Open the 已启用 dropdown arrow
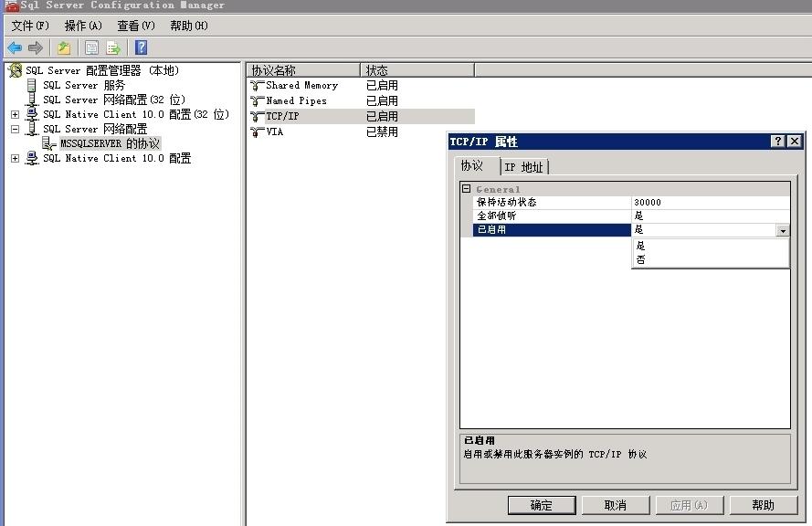 (783, 230)
